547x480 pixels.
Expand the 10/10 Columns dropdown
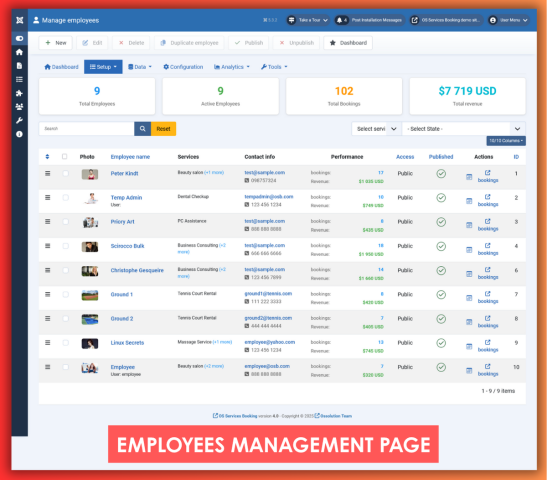(x=506, y=141)
